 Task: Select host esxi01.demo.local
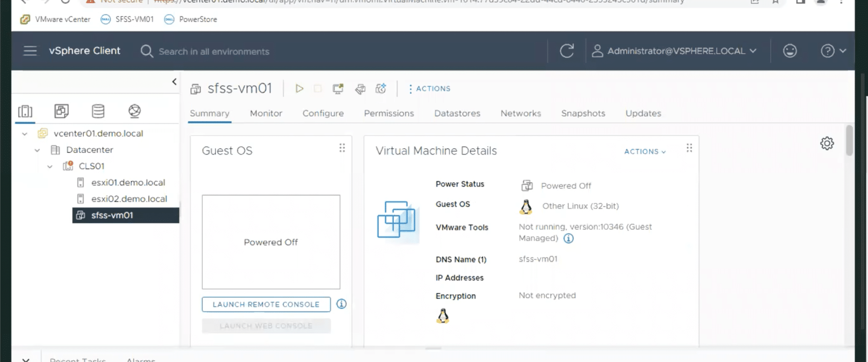pos(128,182)
